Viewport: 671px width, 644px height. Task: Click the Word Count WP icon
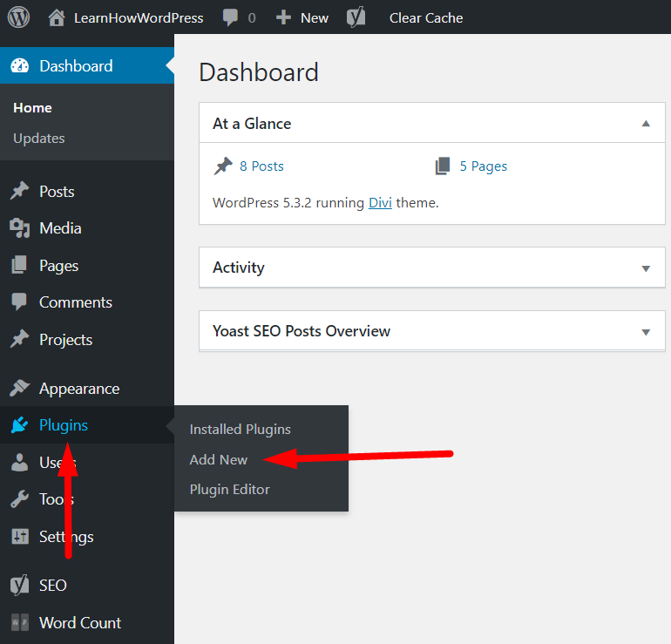[x=20, y=622]
